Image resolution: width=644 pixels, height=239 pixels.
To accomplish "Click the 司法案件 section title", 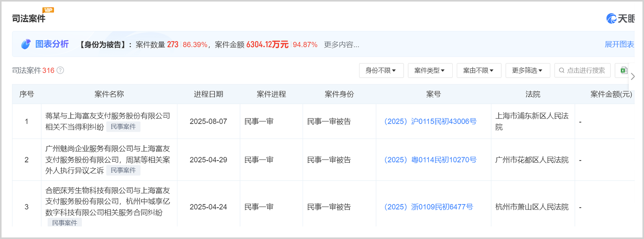I will pos(29,19).
